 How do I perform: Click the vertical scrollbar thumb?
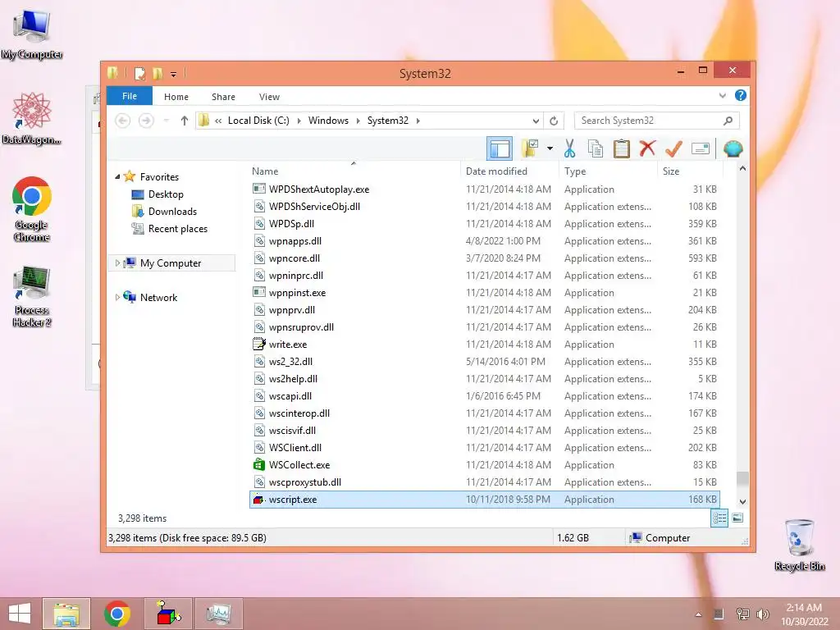[742, 479]
